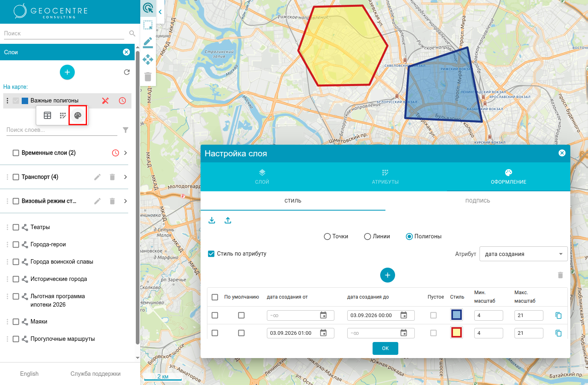This screenshot has height=385, width=588.
Task: Click the search magnifier icon
Action: 132,33
